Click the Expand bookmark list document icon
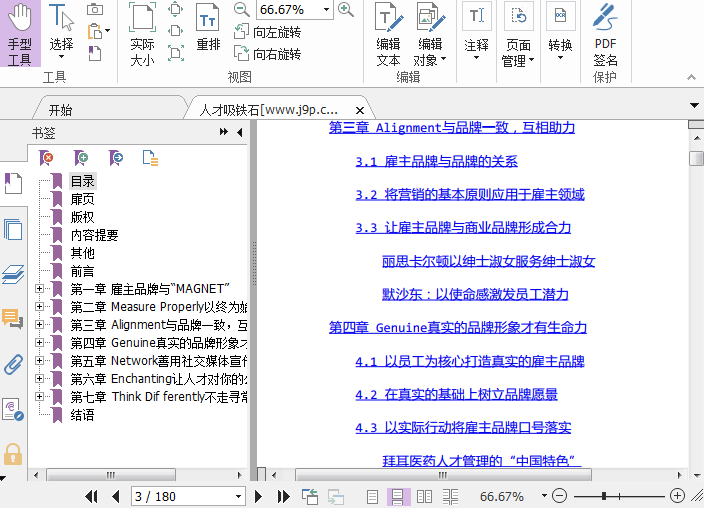Viewport: 704px width, 508px height. coord(150,158)
